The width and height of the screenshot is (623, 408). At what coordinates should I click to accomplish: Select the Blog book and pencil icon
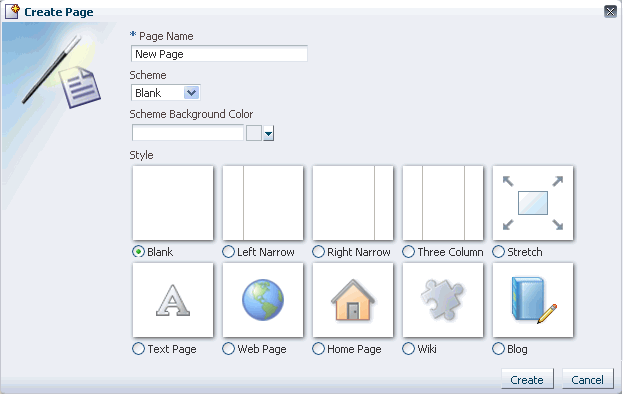(x=532, y=300)
